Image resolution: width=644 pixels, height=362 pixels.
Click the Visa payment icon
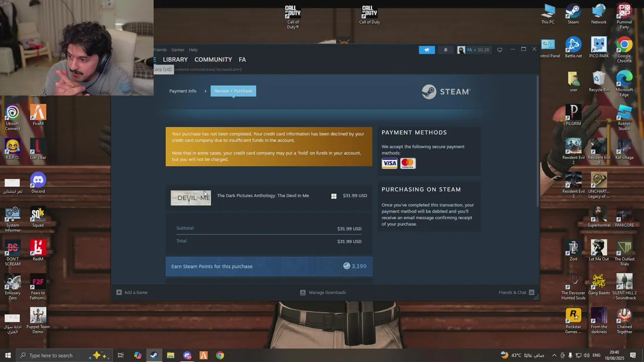389,163
